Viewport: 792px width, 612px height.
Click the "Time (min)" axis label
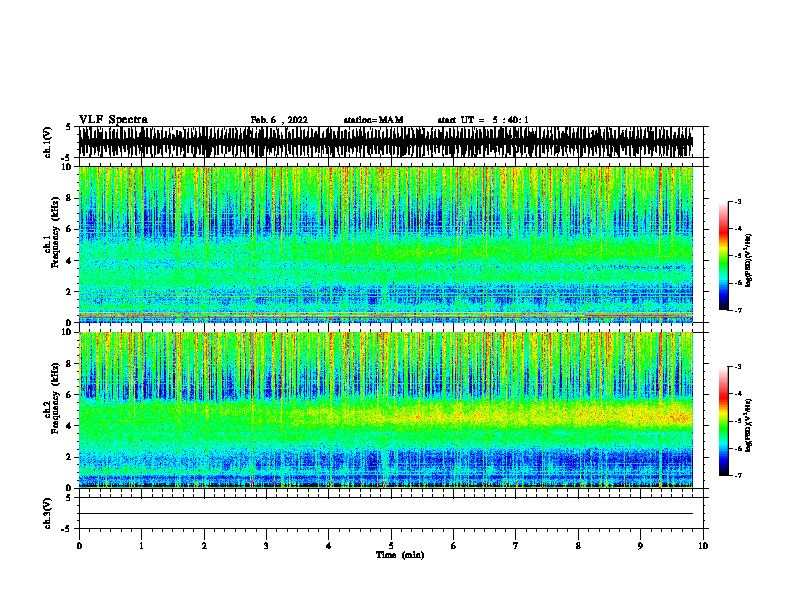click(400, 555)
